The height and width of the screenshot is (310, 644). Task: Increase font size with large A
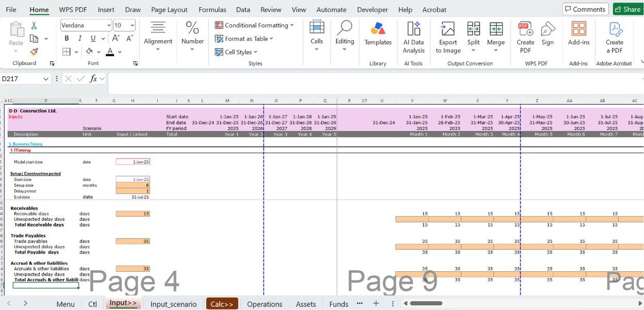(x=116, y=38)
